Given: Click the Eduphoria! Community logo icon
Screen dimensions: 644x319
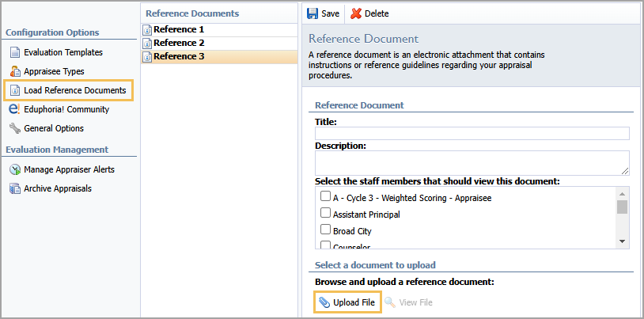Looking at the screenshot, I should (14, 109).
